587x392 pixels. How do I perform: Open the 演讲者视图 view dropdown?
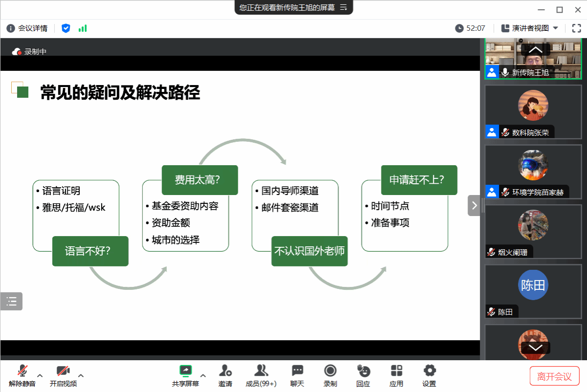530,28
